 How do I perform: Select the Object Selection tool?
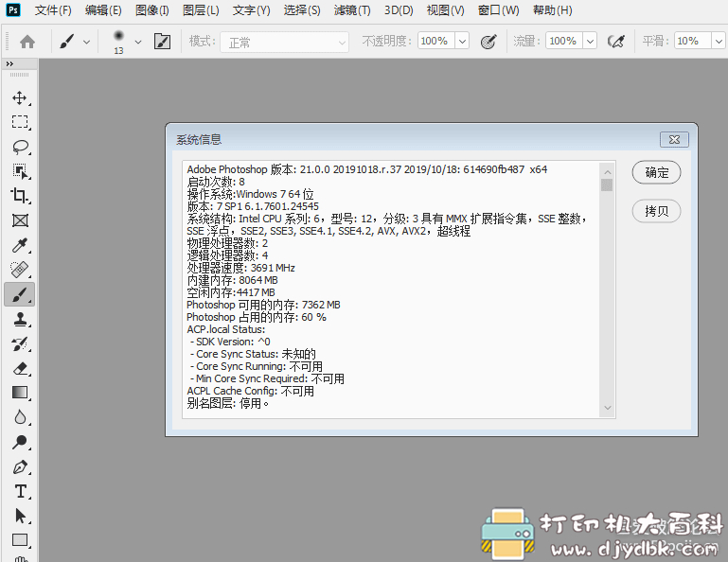tap(20, 171)
